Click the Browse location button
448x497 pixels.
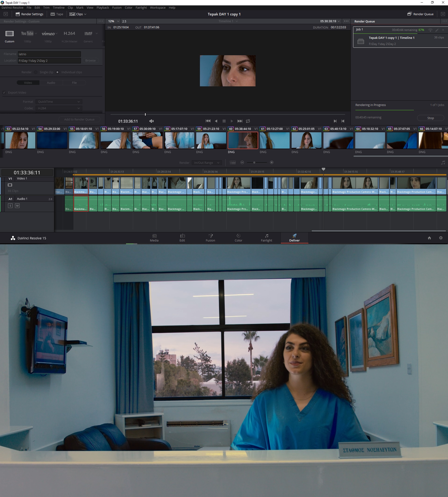coord(90,61)
